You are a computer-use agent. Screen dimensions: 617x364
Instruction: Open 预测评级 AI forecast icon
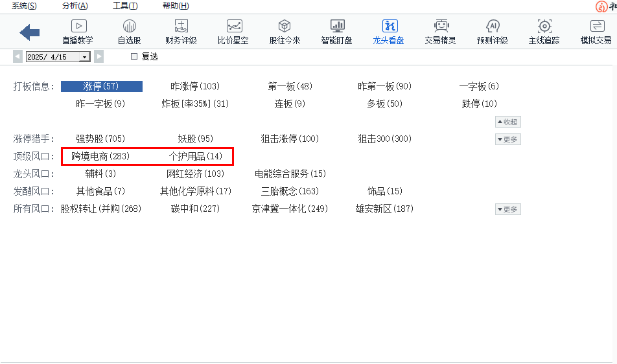pos(493,27)
